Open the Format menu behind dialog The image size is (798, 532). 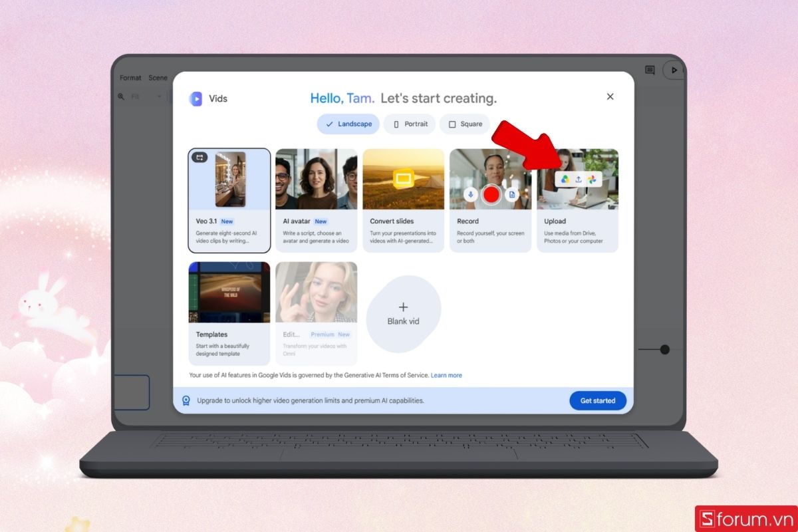tap(130, 78)
